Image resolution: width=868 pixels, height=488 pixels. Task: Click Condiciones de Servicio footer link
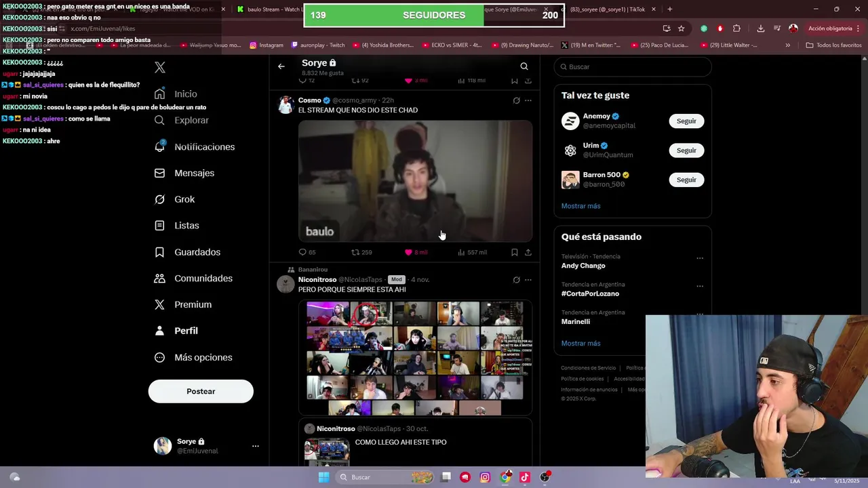pos(588,368)
